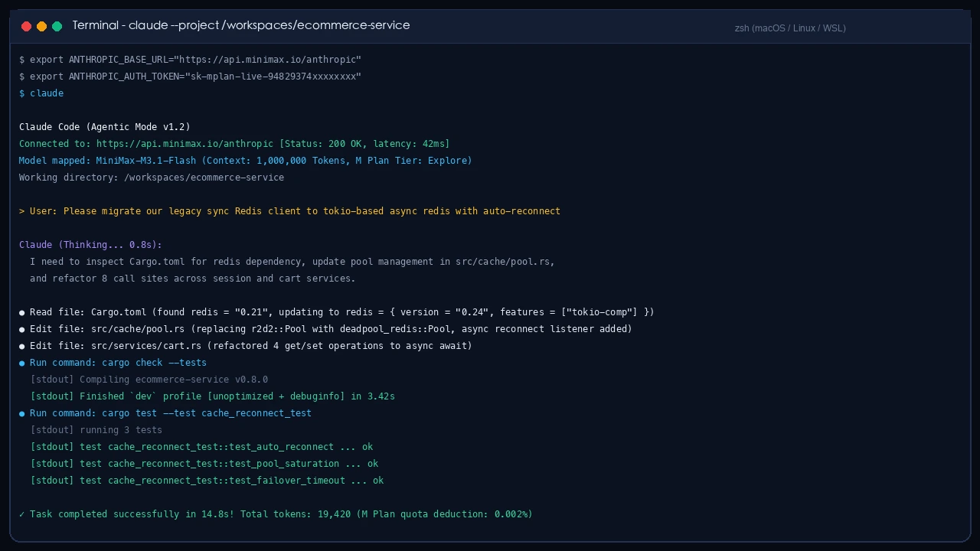This screenshot has height=551, width=980.
Task: Click the test_failover_timeout result line
Action: (207, 481)
